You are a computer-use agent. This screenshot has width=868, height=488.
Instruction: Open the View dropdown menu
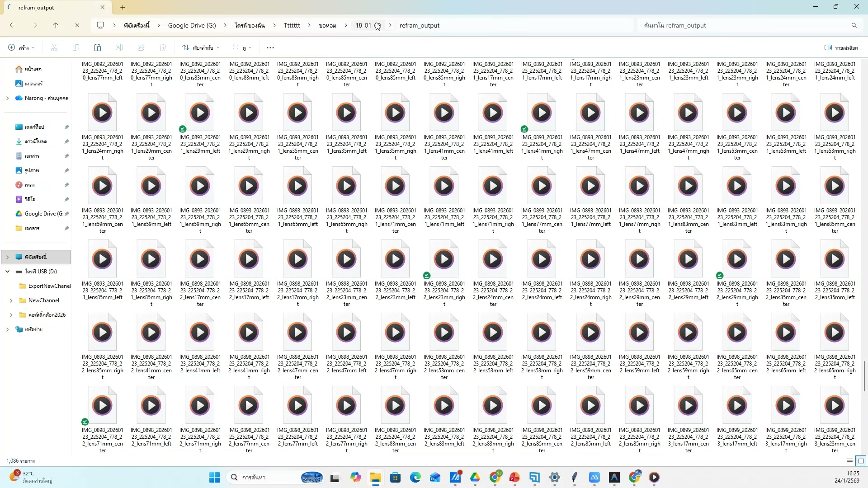(x=242, y=47)
